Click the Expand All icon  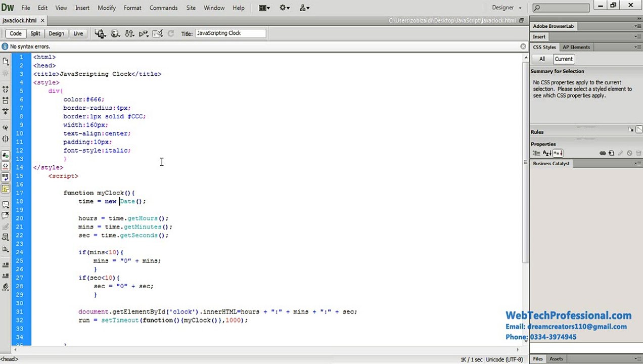click(x=6, y=111)
